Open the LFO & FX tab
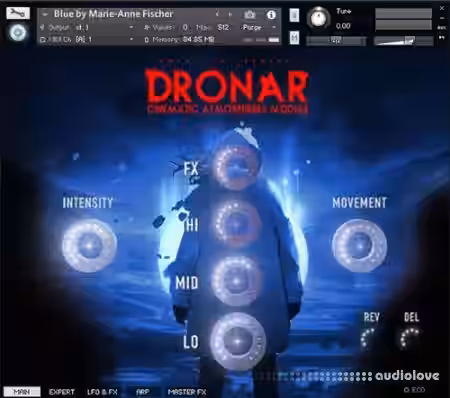 [102, 392]
